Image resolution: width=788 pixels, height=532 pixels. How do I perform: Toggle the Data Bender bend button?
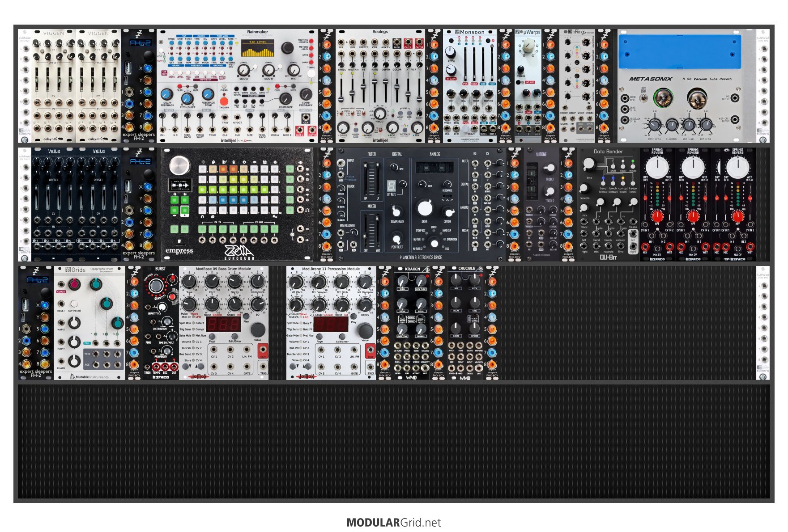click(603, 183)
